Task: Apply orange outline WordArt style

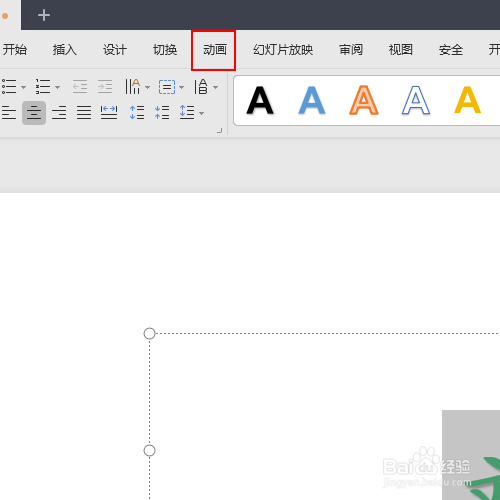Action: [364, 100]
